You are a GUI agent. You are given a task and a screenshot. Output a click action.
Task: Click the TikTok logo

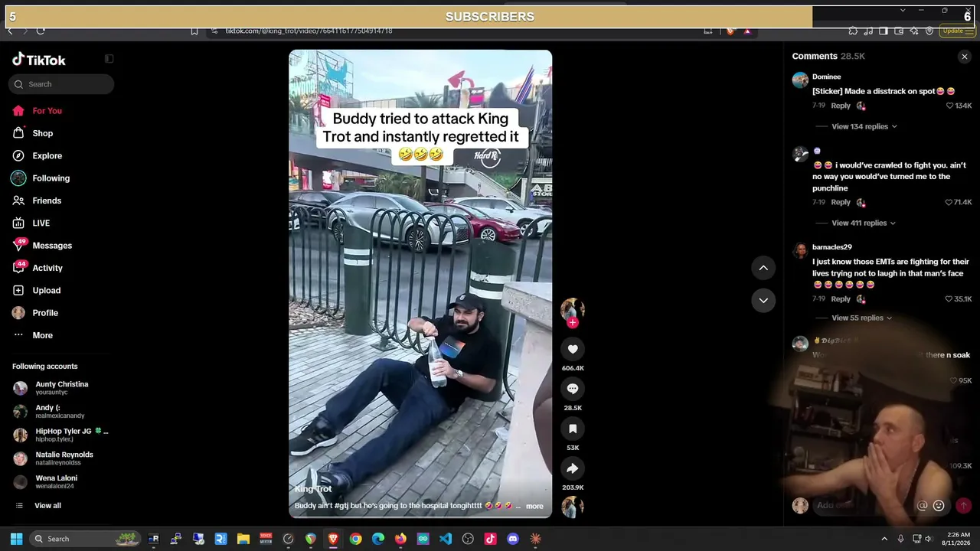[39, 60]
